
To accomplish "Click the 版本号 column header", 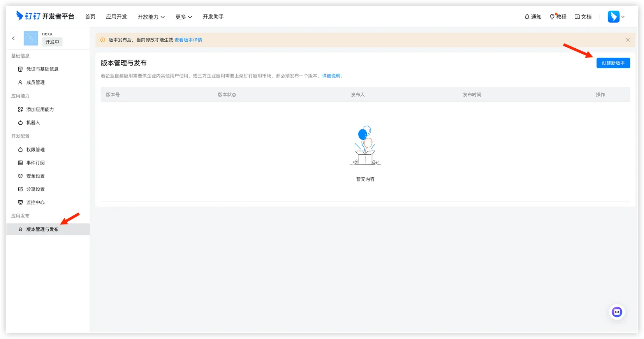I will (113, 95).
